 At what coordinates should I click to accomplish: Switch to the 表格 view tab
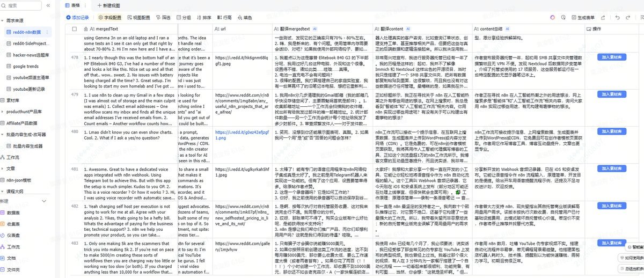click(x=74, y=5)
